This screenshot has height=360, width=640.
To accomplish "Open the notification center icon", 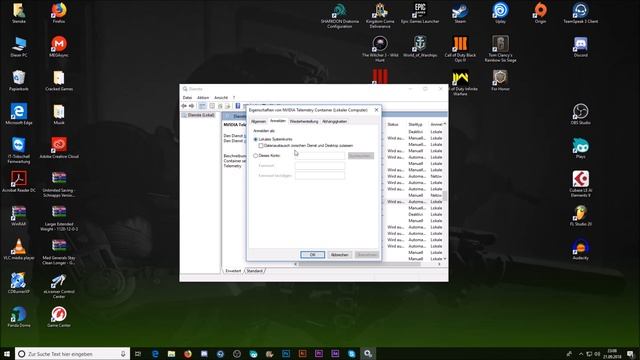I will [x=631, y=354].
